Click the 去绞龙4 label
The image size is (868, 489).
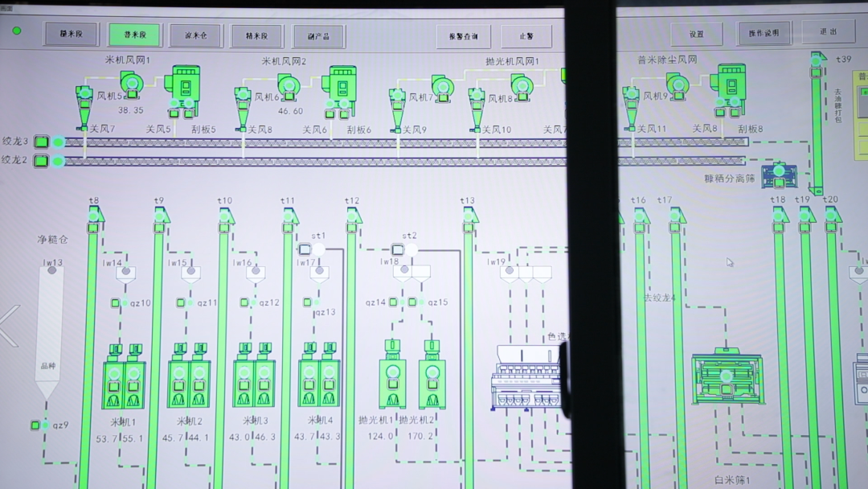click(x=660, y=298)
